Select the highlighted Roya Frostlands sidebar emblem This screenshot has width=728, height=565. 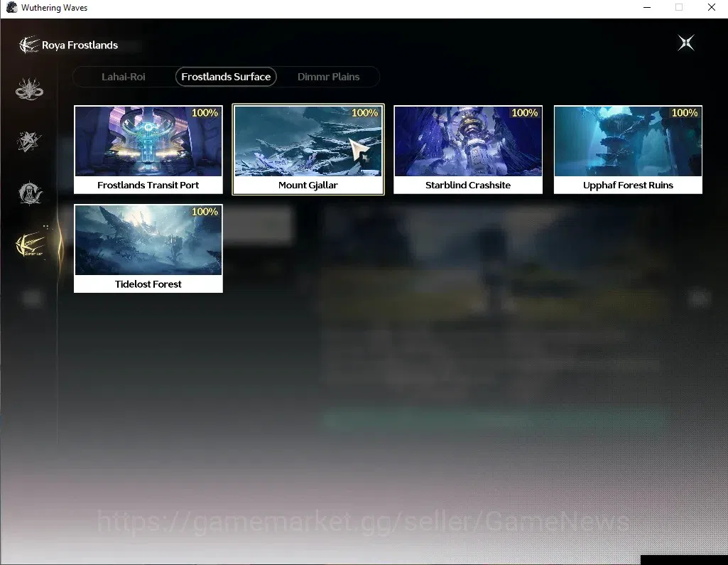[x=31, y=244]
